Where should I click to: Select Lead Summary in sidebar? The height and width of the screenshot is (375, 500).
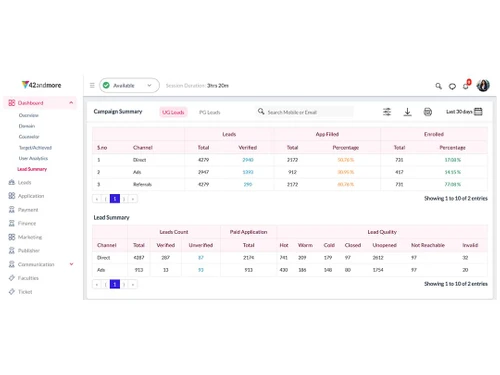32,169
